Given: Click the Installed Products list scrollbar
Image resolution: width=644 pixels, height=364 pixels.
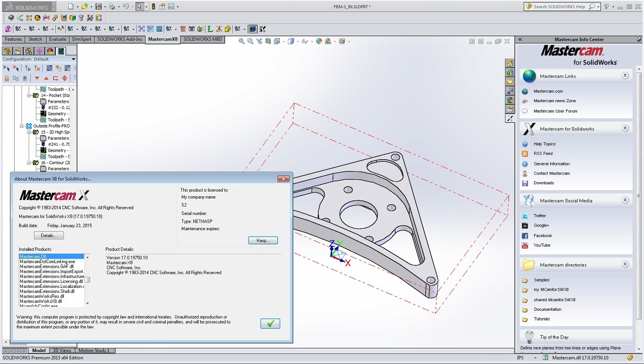Looking at the screenshot, I should 87,280.
